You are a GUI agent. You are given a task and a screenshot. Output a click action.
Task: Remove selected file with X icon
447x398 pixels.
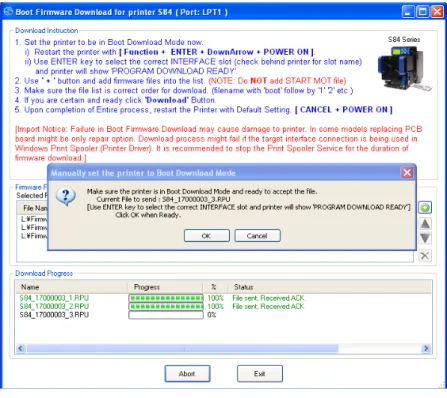[x=425, y=256]
